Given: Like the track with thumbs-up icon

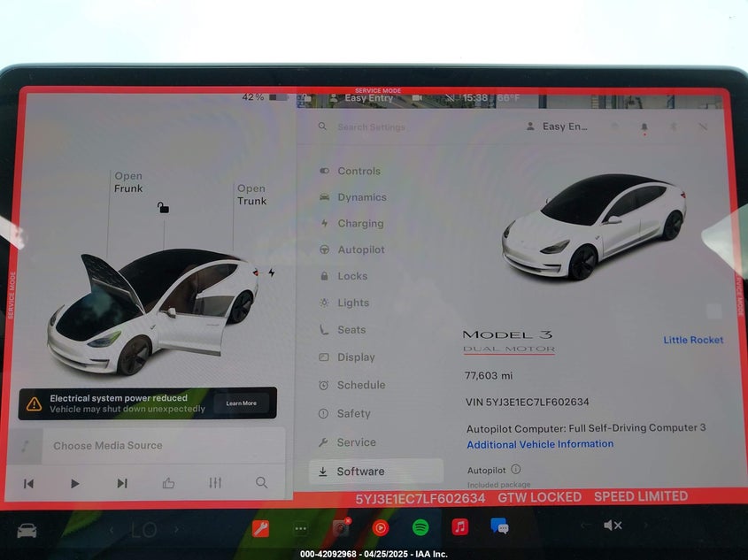Looking at the screenshot, I should pyautogui.click(x=168, y=483).
